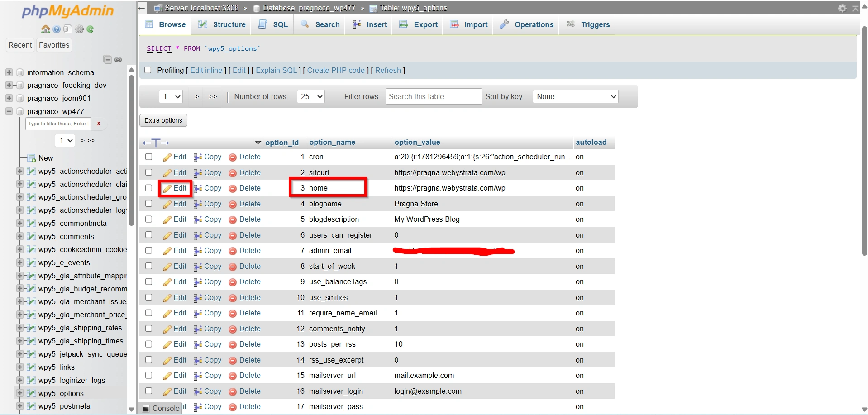Click the Extra options button
868x415 pixels.
[163, 120]
